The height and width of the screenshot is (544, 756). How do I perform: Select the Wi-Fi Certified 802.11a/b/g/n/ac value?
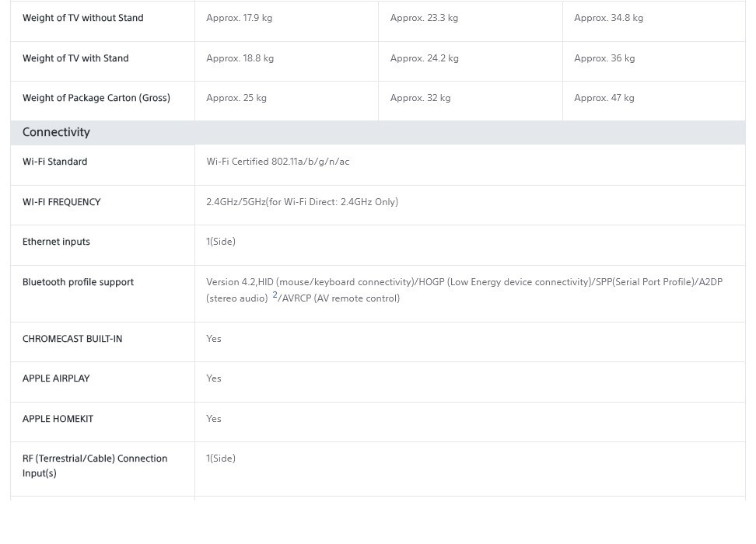tap(278, 162)
